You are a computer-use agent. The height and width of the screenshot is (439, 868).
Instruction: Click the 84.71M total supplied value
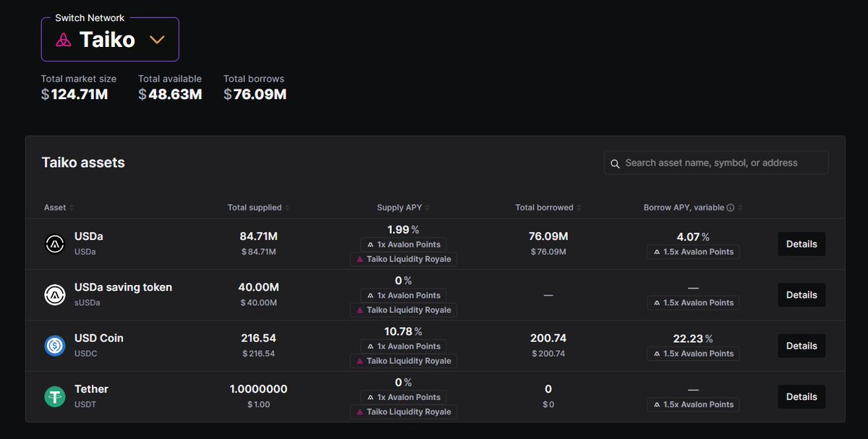tap(258, 236)
